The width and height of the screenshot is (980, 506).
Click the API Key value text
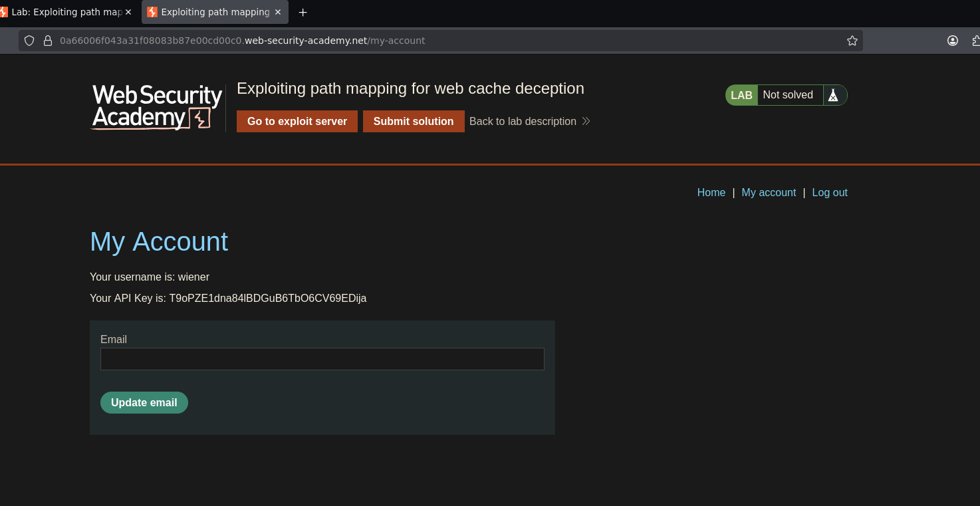pos(268,298)
